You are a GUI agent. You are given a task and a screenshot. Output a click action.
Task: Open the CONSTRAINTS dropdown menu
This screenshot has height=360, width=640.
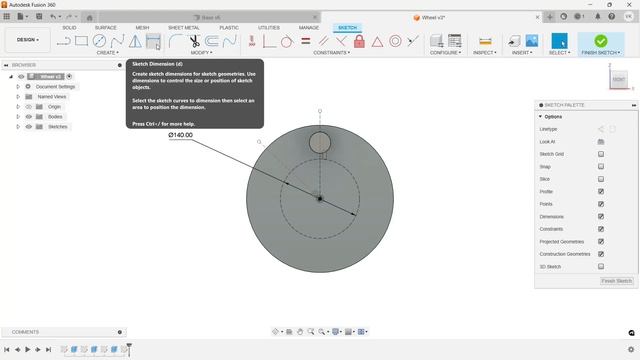[x=331, y=53]
